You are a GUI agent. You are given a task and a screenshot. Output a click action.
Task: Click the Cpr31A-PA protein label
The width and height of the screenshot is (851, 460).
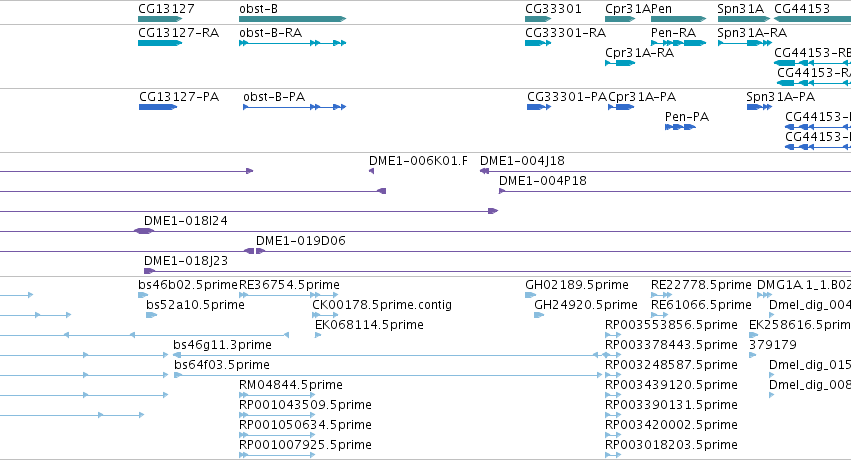tap(642, 97)
